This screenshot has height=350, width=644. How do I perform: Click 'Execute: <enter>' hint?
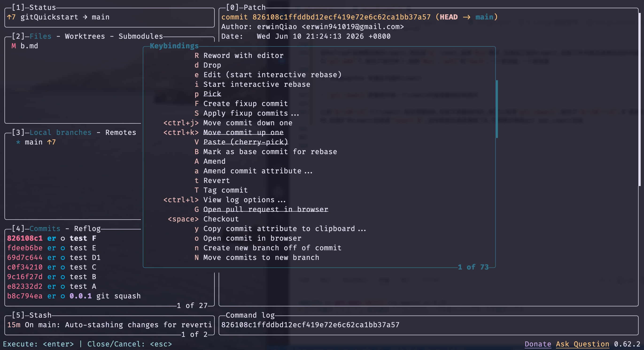point(38,344)
